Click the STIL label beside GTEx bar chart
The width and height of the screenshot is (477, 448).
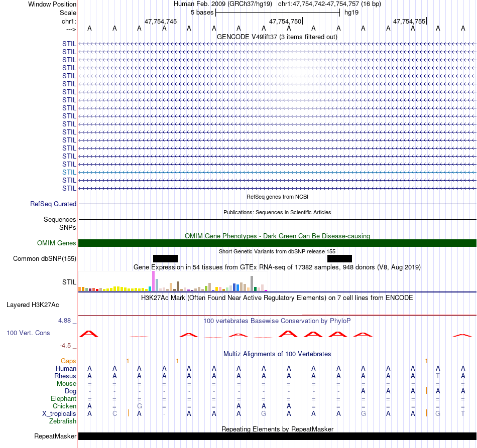(69, 282)
